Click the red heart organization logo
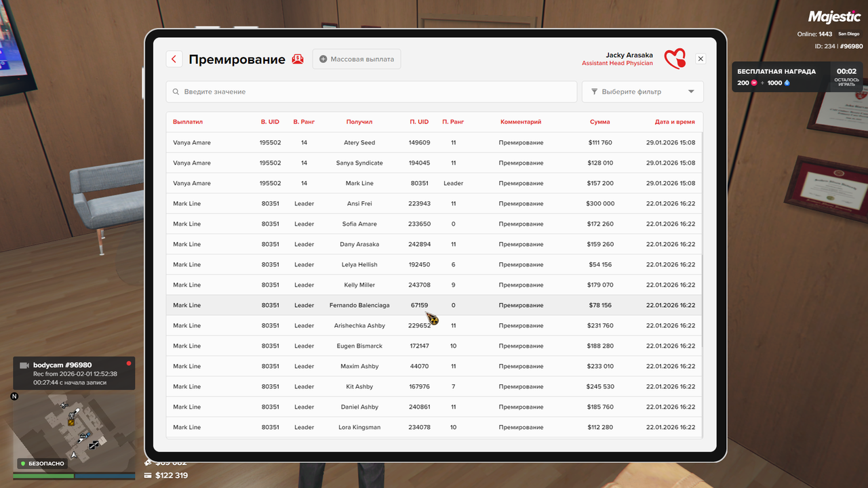Image resolution: width=868 pixels, height=488 pixels. click(x=675, y=59)
